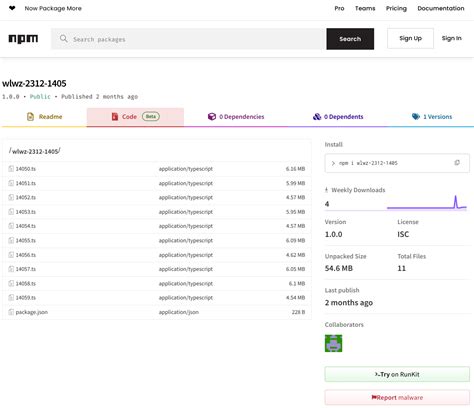The height and width of the screenshot is (408, 474).
Task: Click the npm logo
Action: (x=23, y=39)
